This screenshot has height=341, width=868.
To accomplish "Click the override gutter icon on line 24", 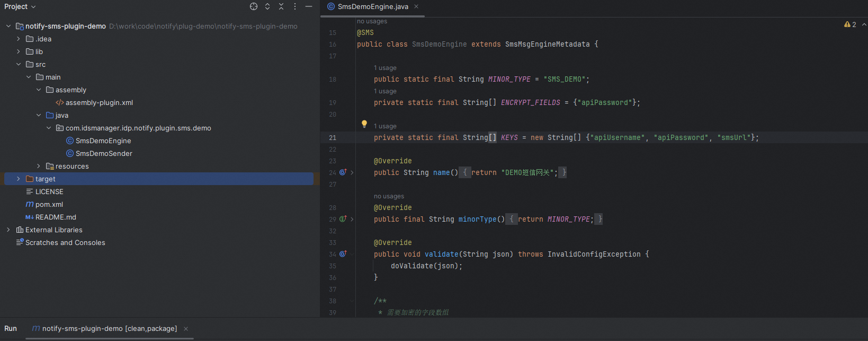I will [343, 172].
